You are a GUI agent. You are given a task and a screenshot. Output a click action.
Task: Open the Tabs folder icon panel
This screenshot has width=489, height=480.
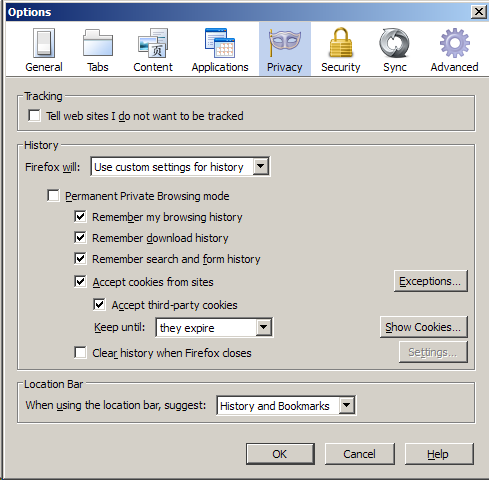click(x=98, y=43)
